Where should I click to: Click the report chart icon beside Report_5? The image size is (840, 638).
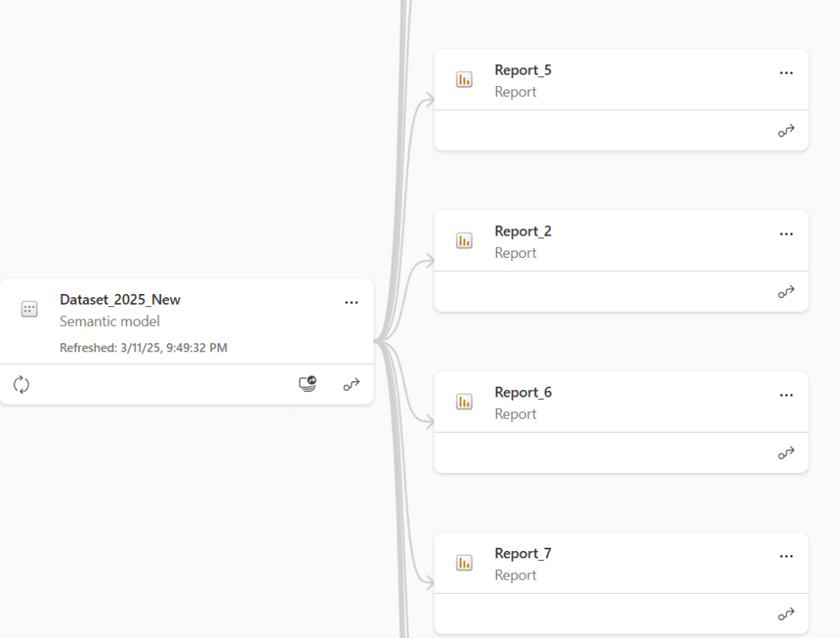click(x=465, y=80)
